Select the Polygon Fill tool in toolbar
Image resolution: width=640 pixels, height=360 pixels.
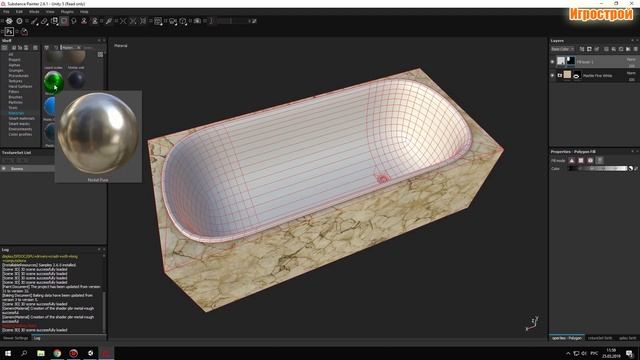click(64, 21)
